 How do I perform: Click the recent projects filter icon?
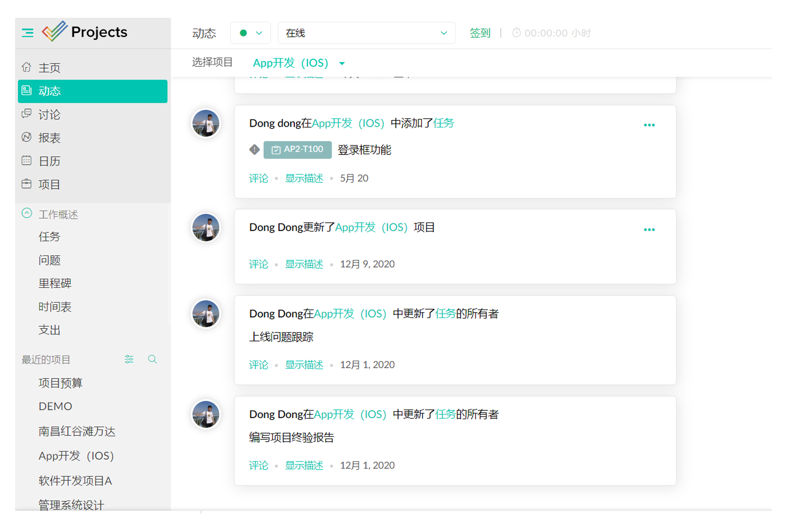point(129,359)
